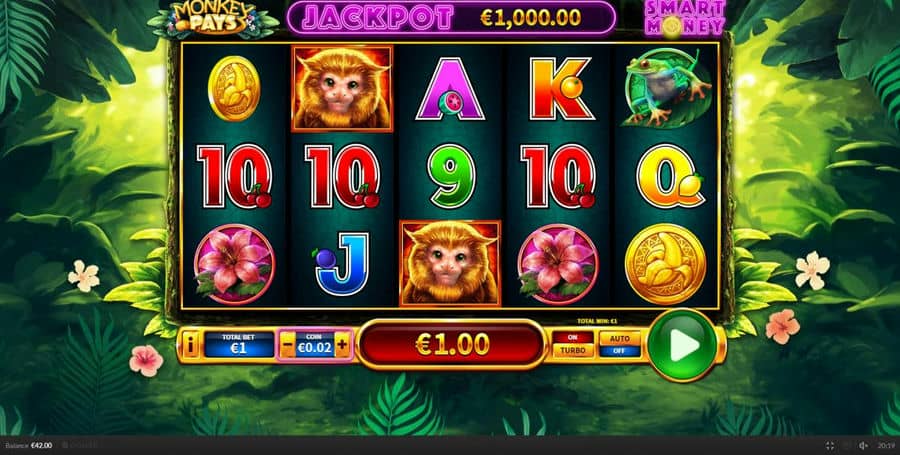Click the Monkey Pays logo
The width and height of the screenshot is (900, 455).
tap(213, 18)
